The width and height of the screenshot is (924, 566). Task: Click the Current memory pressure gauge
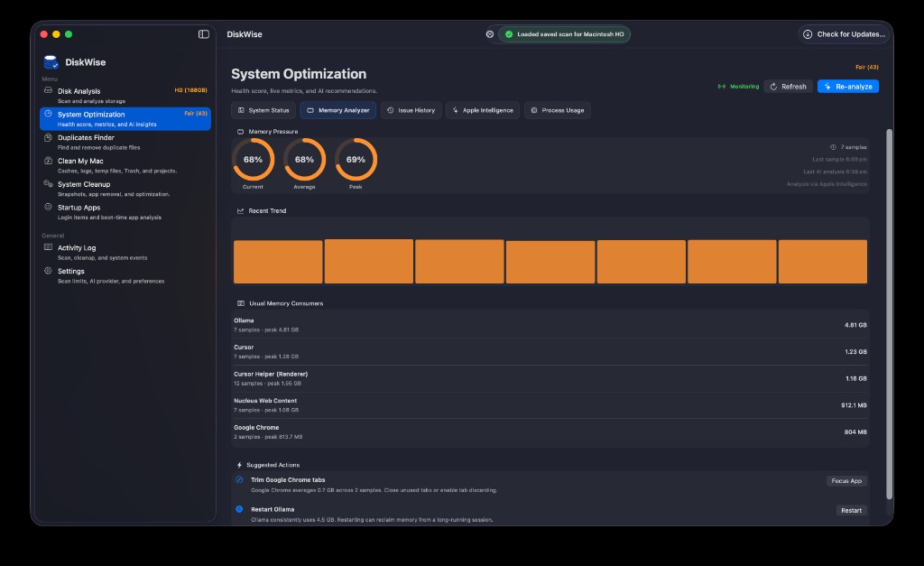click(x=253, y=159)
